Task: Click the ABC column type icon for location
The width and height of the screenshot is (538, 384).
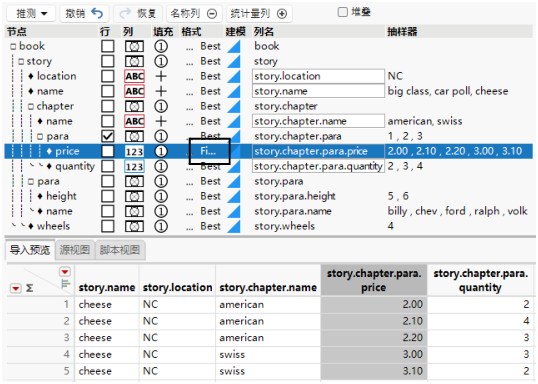Action: click(x=134, y=76)
